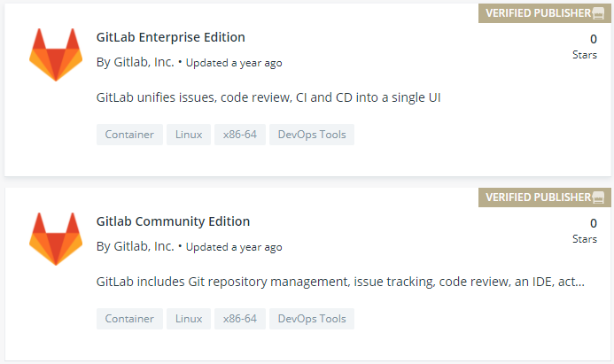Click the badge icon on Enterprise Verified Publisher
Screen dimensions: 614x364
coord(598,13)
